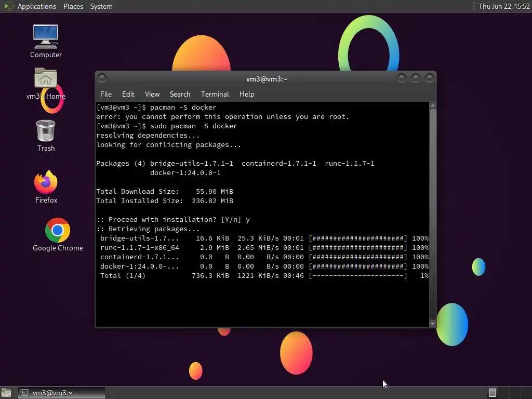Click the 'Proceed with installation?' prompt line
532x399 pixels.
pyautogui.click(x=173, y=220)
